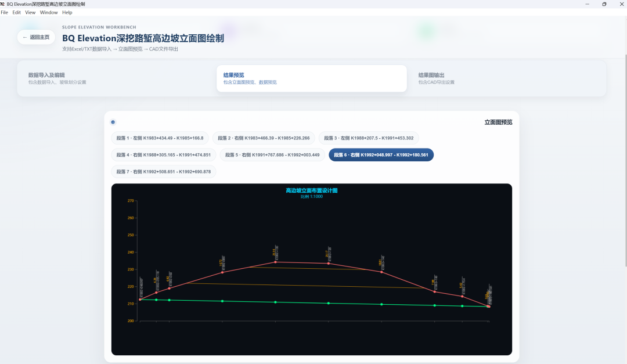Viewport: 627px width, 364px height.
Task: Open the Edit menu
Action: pos(16,12)
